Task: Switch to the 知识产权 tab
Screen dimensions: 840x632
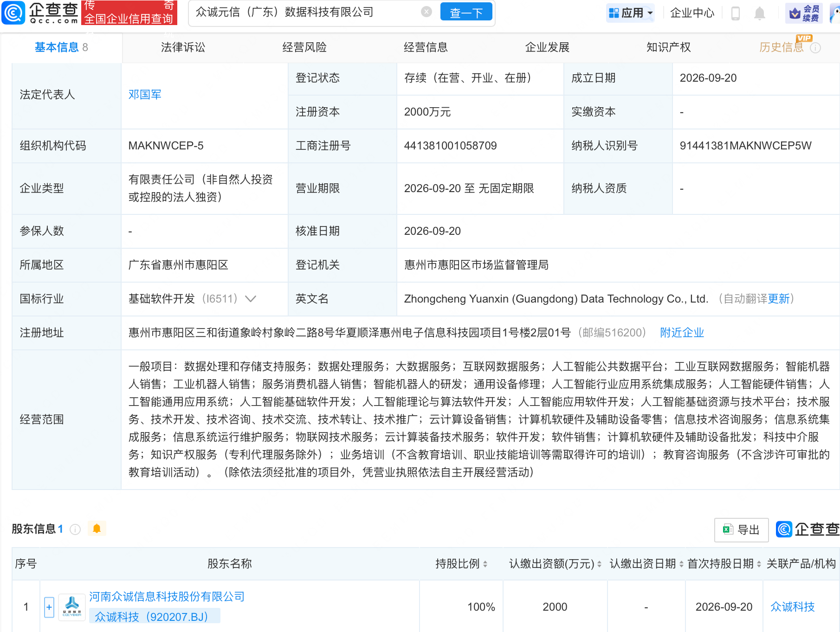Action: pos(668,47)
